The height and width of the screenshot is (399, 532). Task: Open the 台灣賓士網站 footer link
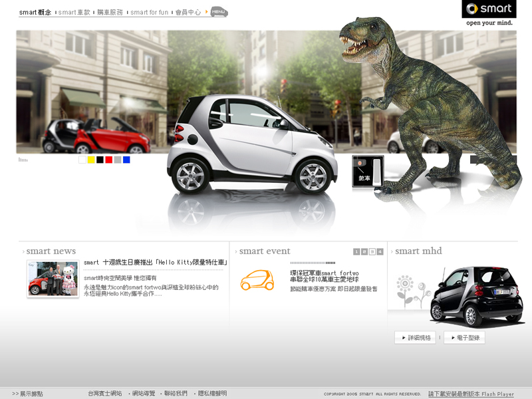tap(105, 393)
